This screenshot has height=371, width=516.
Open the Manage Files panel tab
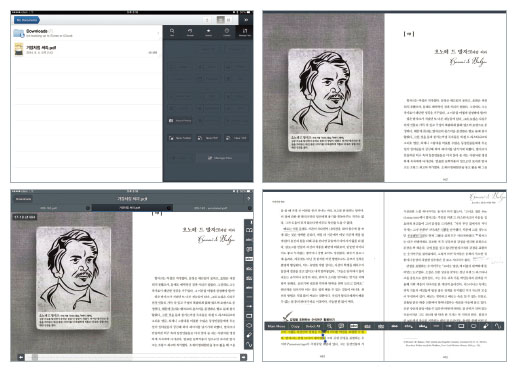coord(245,32)
